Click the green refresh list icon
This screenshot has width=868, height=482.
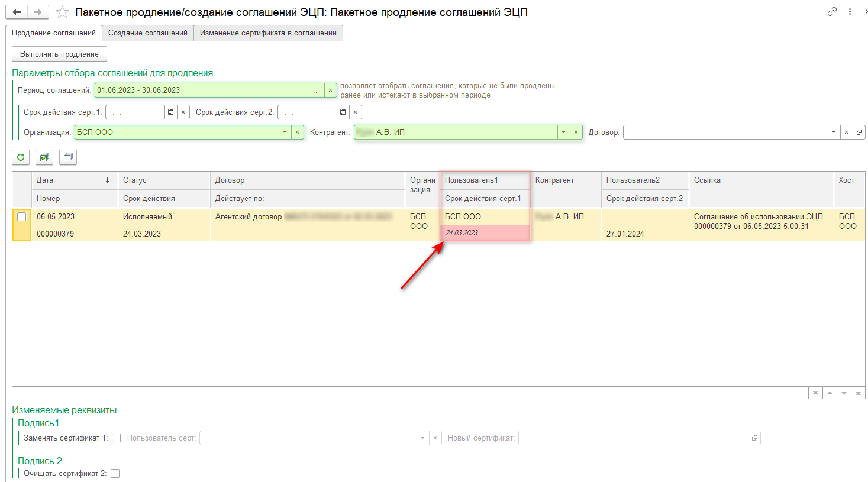[21, 157]
